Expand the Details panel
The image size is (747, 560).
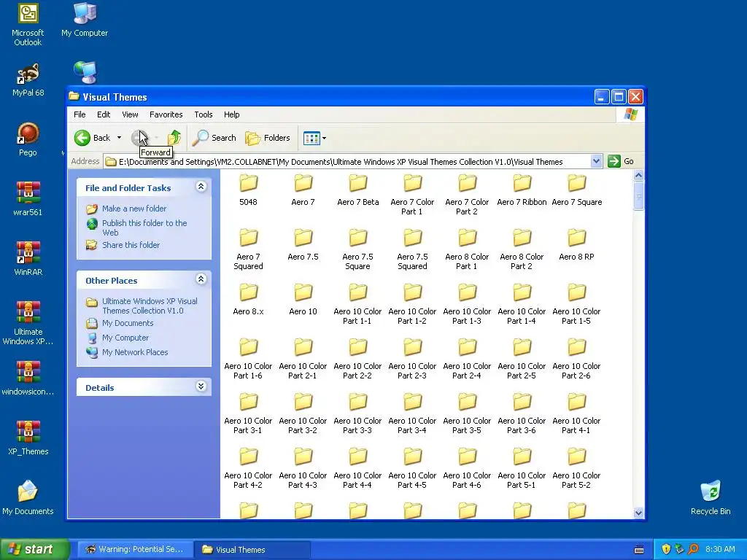pos(201,386)
